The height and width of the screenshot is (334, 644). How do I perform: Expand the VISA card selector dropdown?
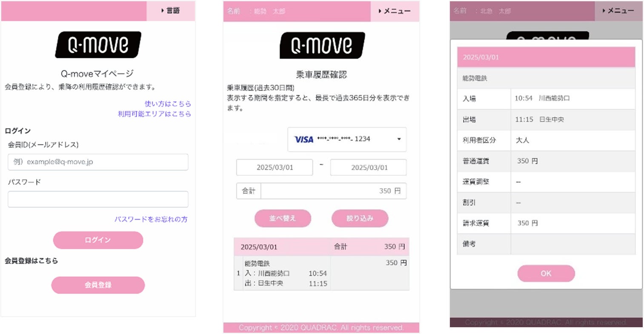(347, 139)
